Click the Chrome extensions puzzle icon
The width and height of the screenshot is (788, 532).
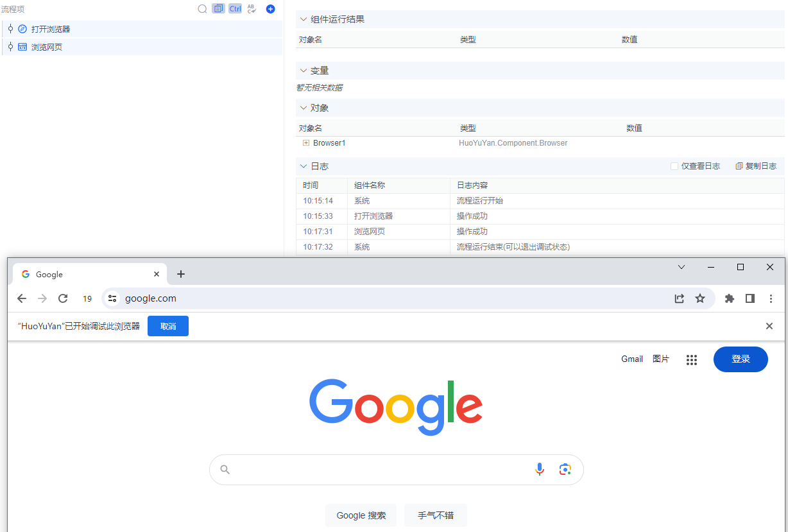tap(729, 298)
